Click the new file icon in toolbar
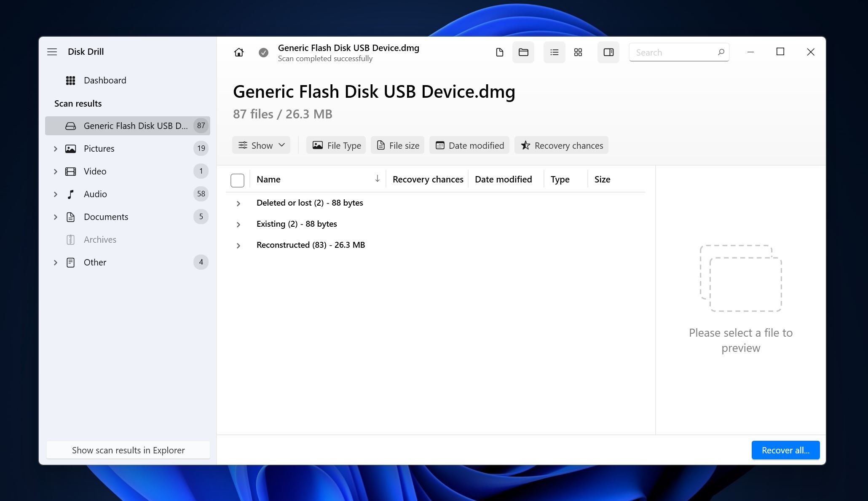The image size is (868, 501). coord(499,52)
